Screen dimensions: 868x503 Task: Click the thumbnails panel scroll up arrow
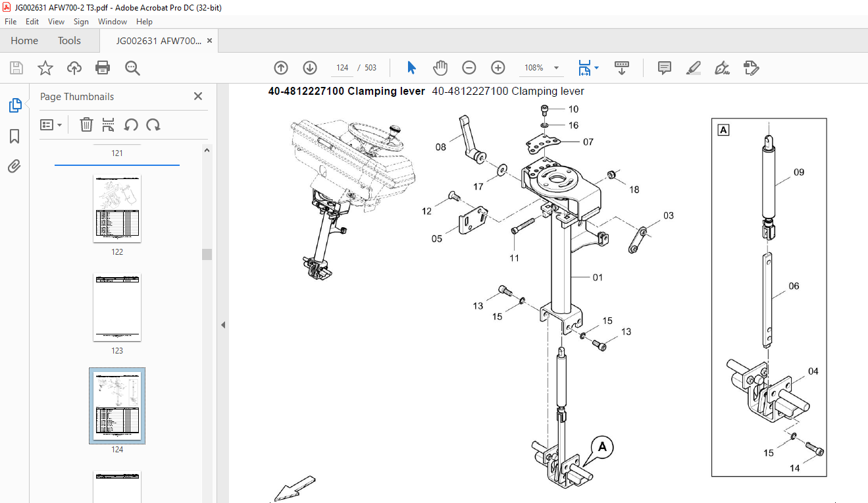[x=207, y=151]
